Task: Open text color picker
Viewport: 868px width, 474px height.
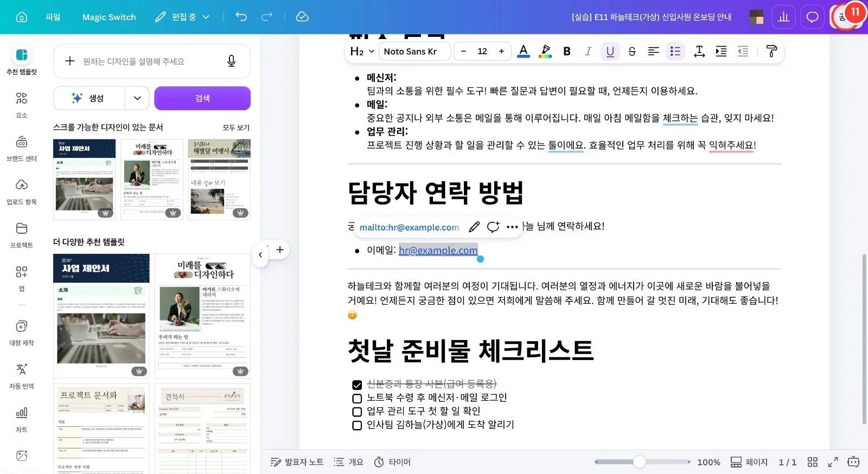Action: click(524, 51)
